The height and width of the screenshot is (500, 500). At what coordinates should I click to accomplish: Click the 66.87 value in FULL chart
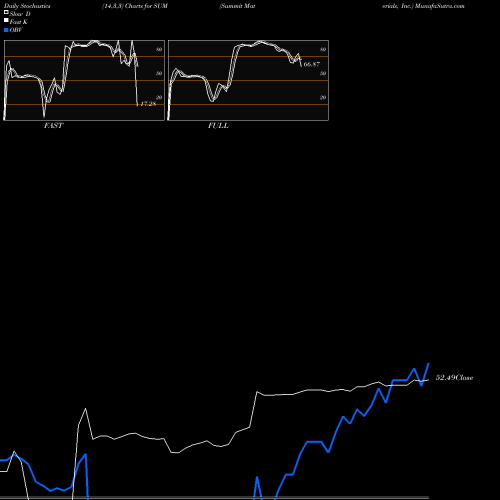pos(312,64)
